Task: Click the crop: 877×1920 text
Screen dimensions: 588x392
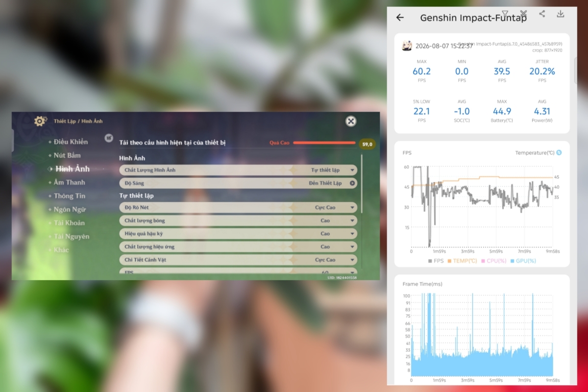Action: [x=547, y=50]
